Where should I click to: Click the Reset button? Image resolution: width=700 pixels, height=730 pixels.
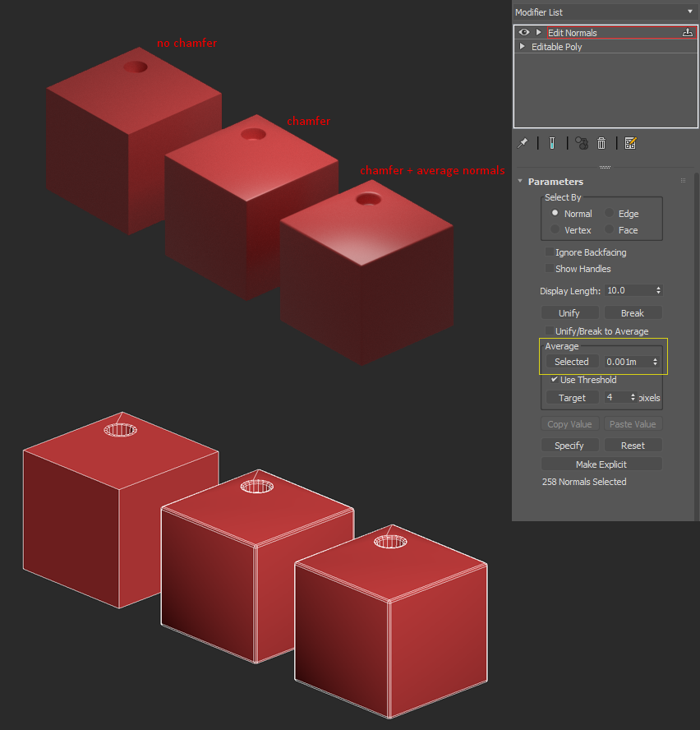633,446
